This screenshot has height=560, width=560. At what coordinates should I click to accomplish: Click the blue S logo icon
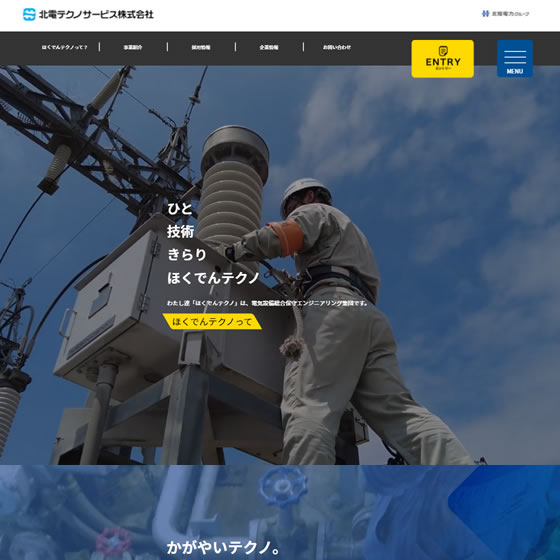click(29, 14)
